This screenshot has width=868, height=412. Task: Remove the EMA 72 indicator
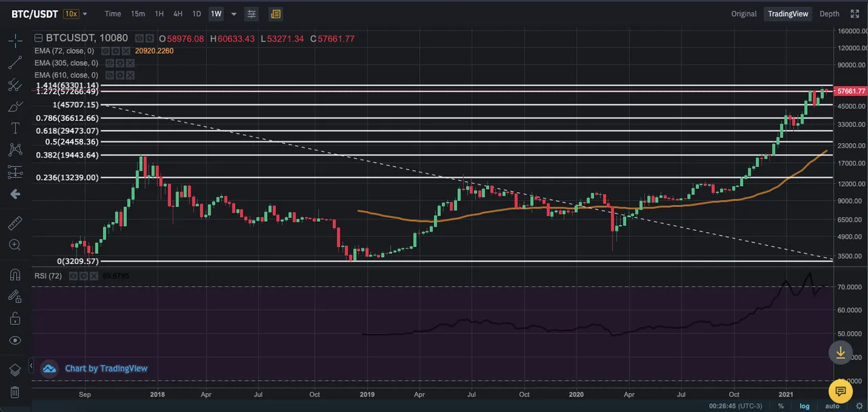tap(126, 51)
